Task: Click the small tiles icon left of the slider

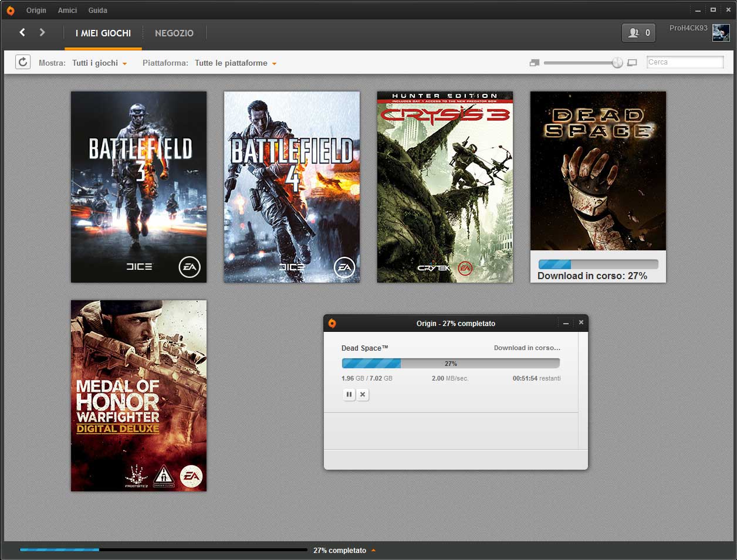Action: tap(534, 63)
